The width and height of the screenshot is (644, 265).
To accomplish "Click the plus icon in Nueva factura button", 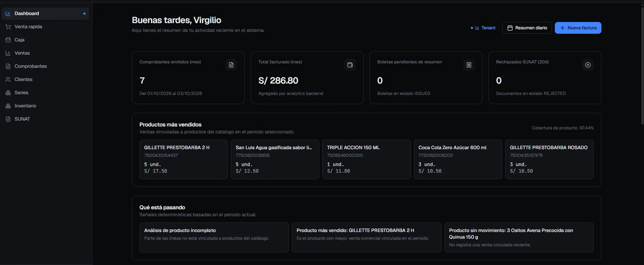I will [x=562, y=28].
